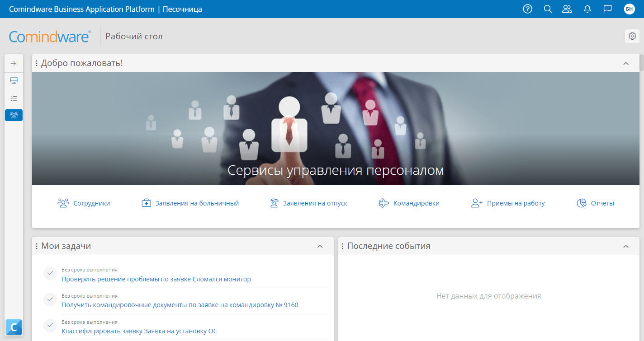Mark monitor problem task as complete
The image size is (644, 341).
click(x=50, y=274)
